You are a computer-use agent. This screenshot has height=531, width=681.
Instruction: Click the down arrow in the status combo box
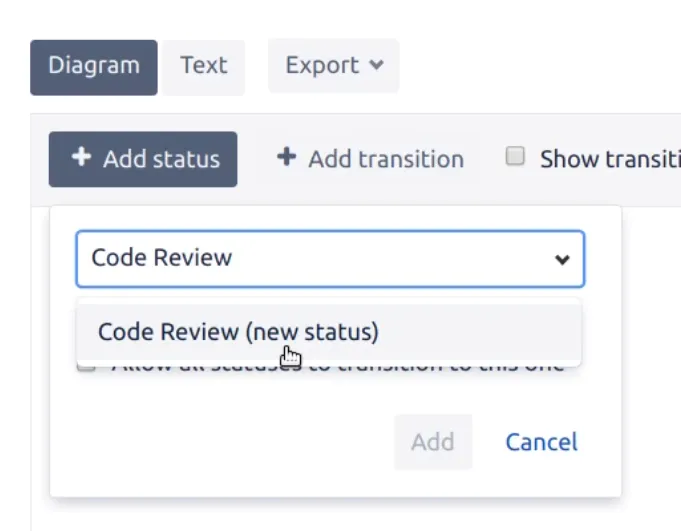(x=562, y=260)
